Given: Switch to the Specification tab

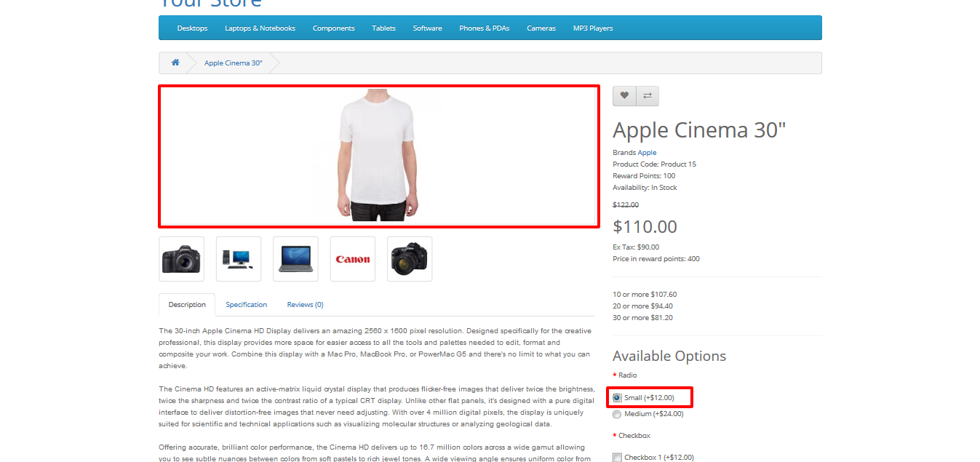Looking at the screenshot, I should click(247, 305).
